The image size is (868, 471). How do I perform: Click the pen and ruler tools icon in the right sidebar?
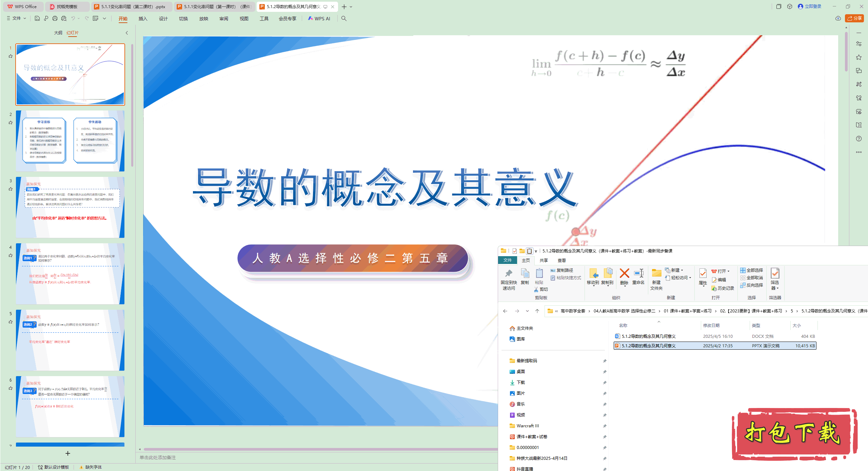coord(859,84)
